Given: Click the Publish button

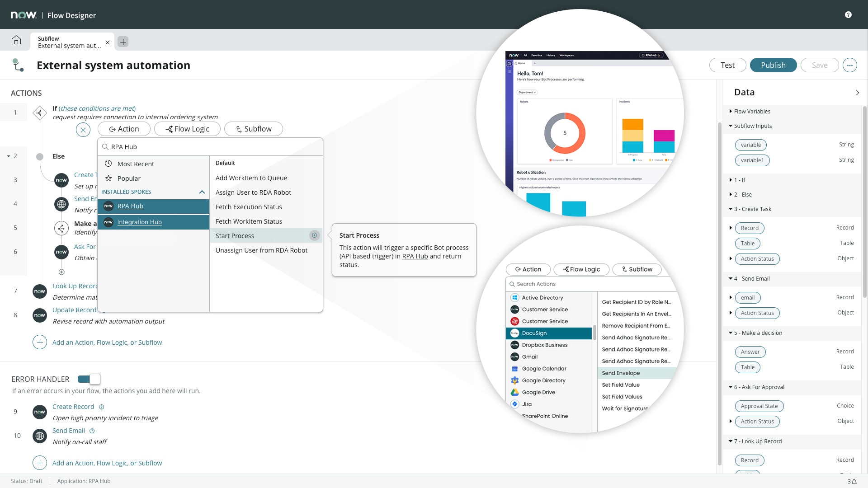Looking at the screenshot, I should [x=773, y=65].
